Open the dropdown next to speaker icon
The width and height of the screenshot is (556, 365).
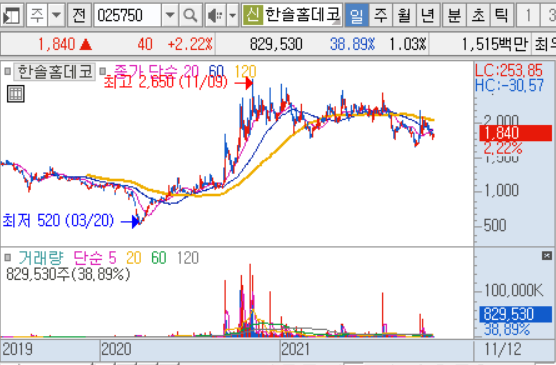[233, 15]
